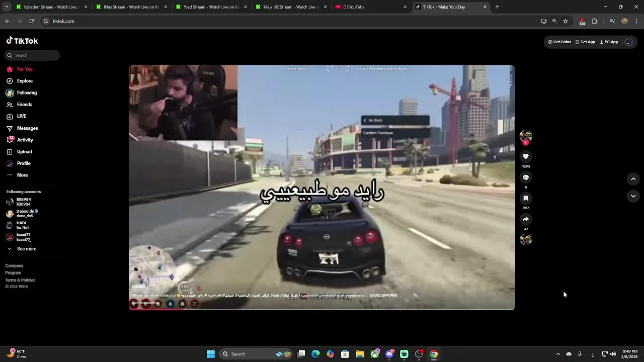Open the video comments

pyautogui.click(x=526, y=177)
